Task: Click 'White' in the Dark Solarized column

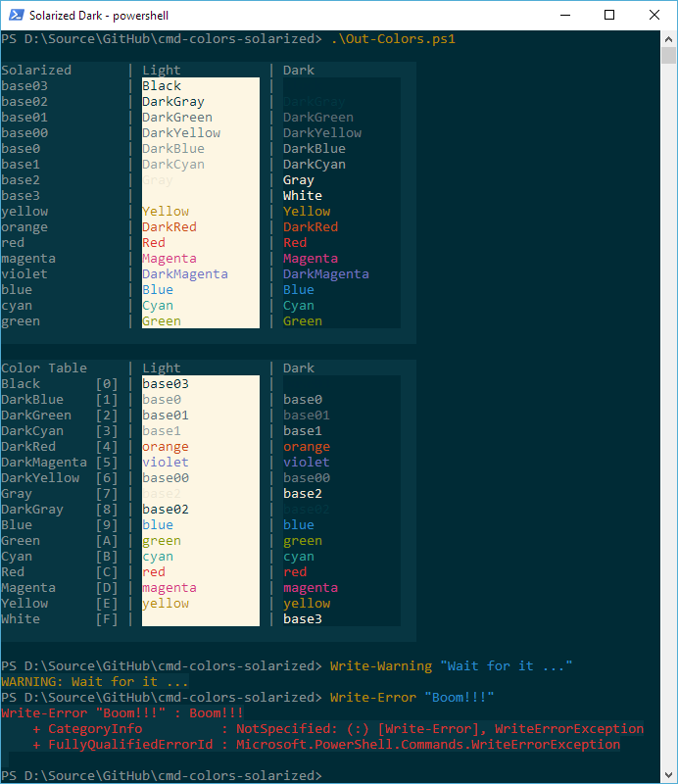Action: point(303,195)
